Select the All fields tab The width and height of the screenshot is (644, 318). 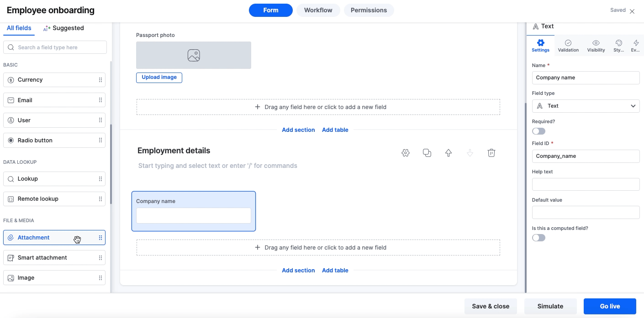[x=19, y=28]
